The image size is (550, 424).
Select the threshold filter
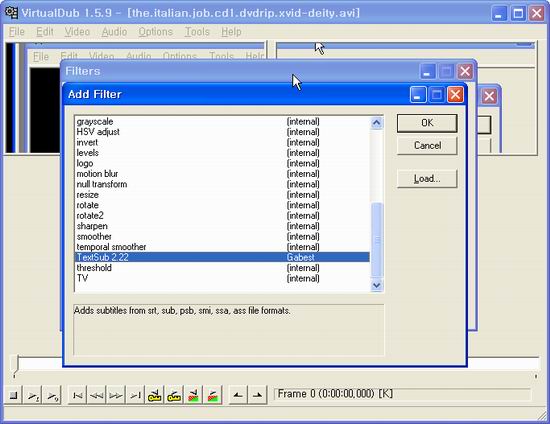point(222,268)
